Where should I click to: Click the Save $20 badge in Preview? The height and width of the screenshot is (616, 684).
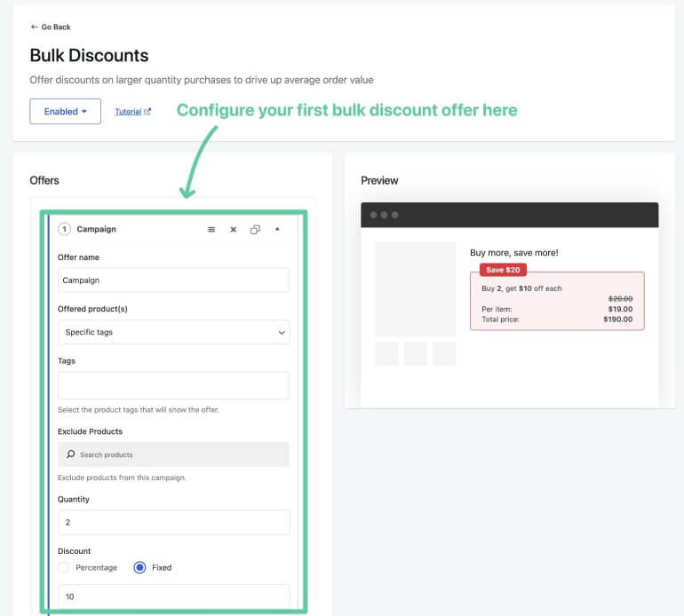pyautogui.click(x=503, y=270)
